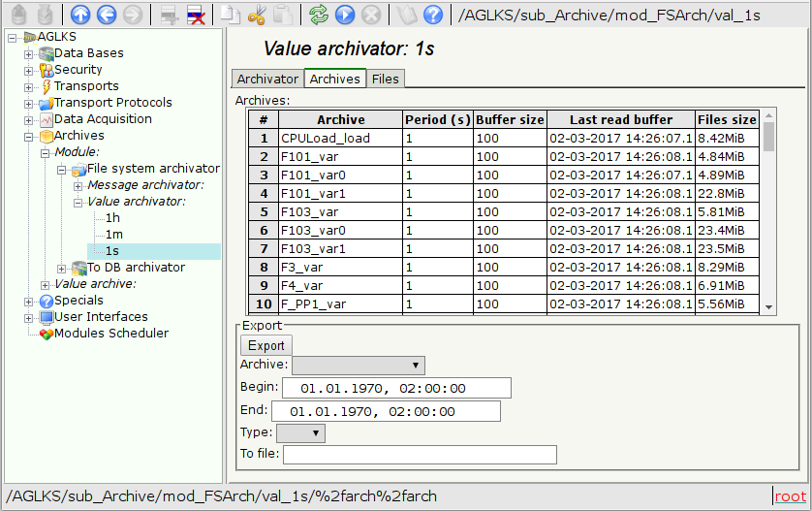Image resolution: width=812 pixels, height=511 pixels.
Task: Click the scissors cut icon
Action: (x=257, y=15)
